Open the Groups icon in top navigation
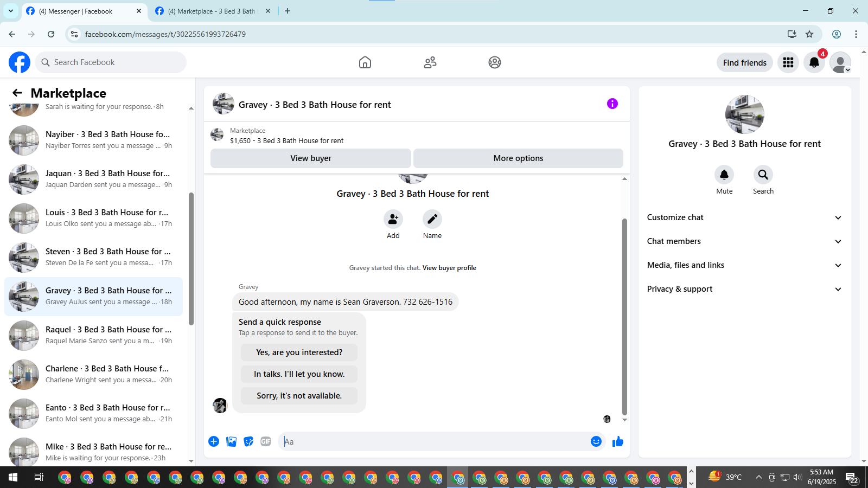Image resolution: width=868 pixels, height=488 pixels. point(495,62)
